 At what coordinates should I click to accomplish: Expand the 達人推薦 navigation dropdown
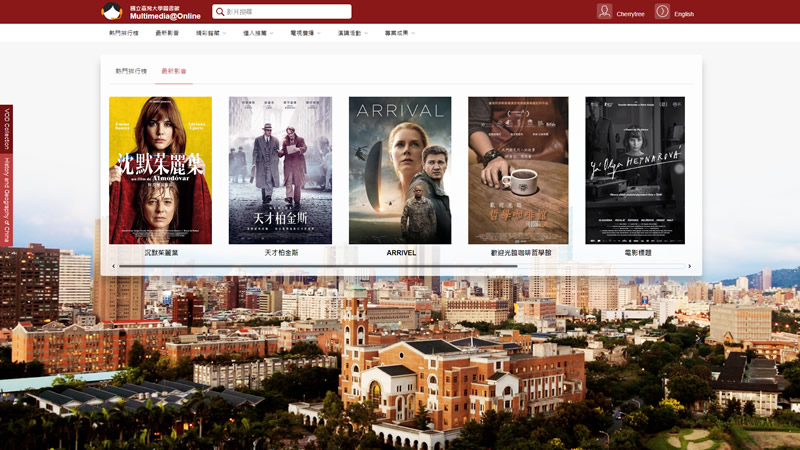[258, 33]
